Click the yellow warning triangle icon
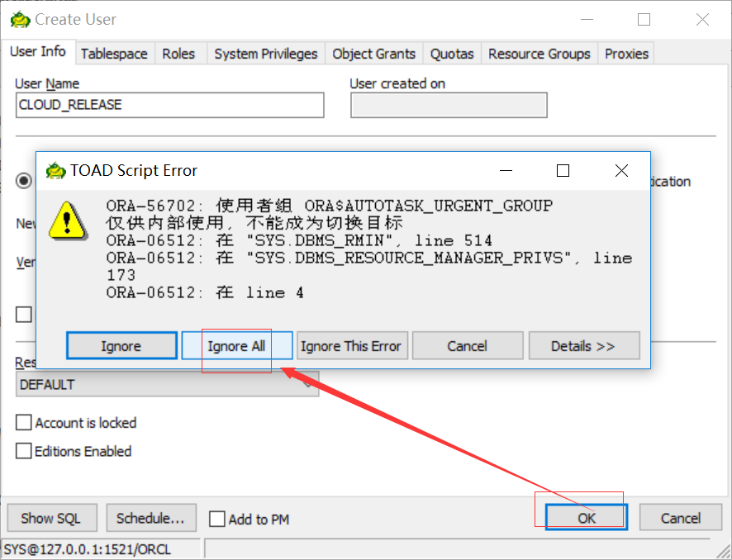 (x=68, y=221)
